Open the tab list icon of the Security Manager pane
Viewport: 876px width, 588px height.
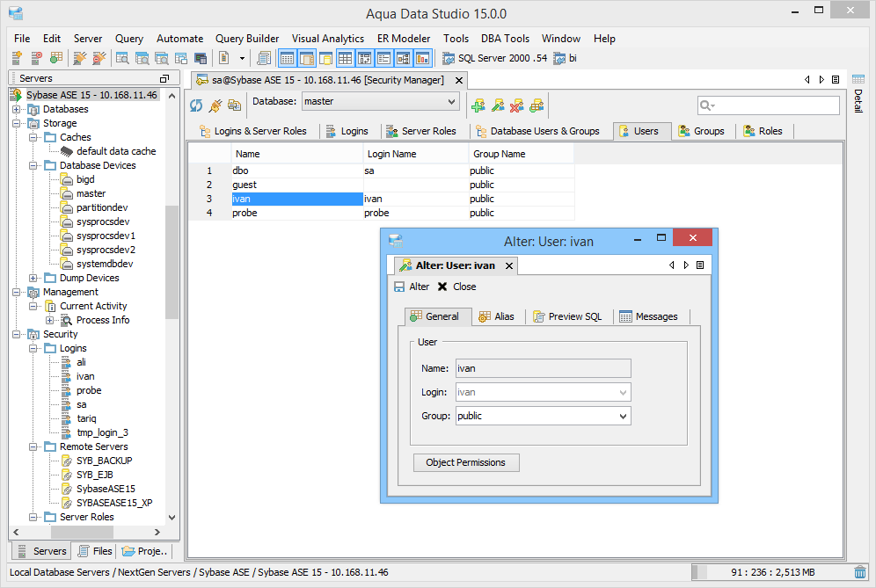(836, 80)
